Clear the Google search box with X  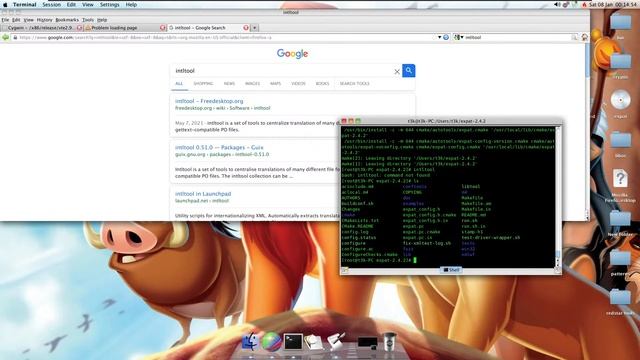pos(397,71)
